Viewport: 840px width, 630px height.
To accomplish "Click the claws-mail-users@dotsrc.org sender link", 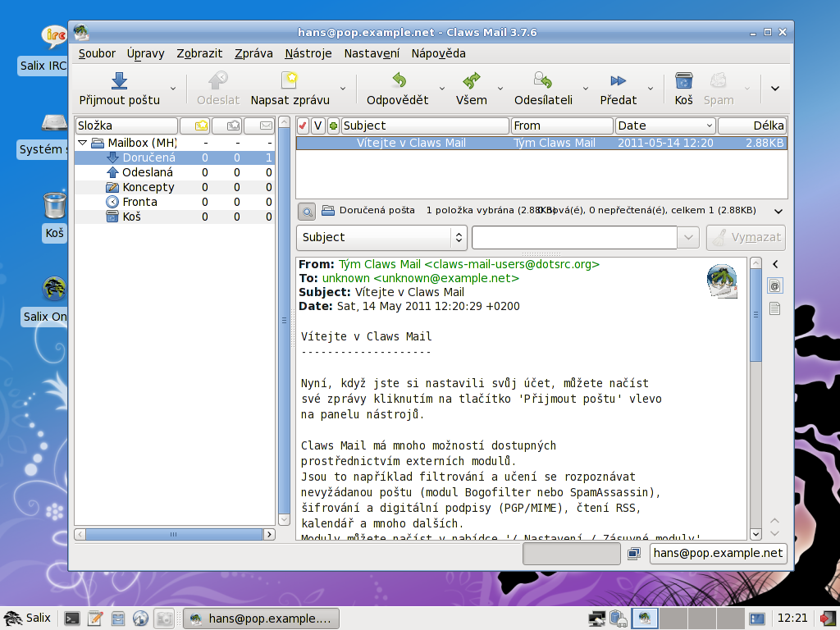I will (512, 265).
